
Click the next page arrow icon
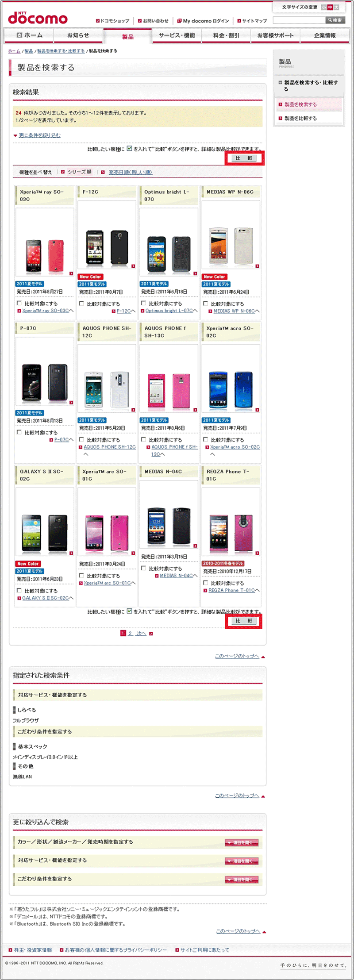pyautogui.click(x=151, y=634)
